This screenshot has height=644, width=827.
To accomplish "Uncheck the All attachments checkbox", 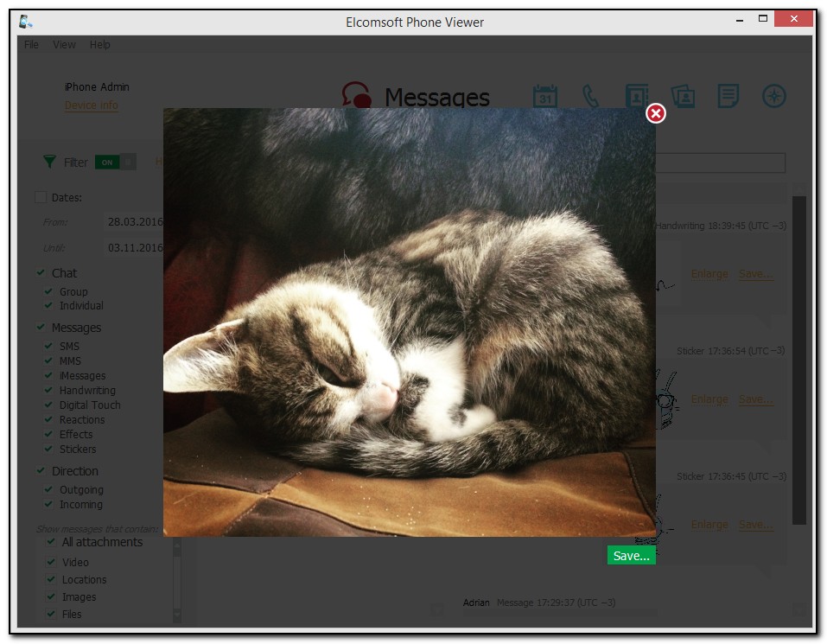I will (x=51, y=542).
